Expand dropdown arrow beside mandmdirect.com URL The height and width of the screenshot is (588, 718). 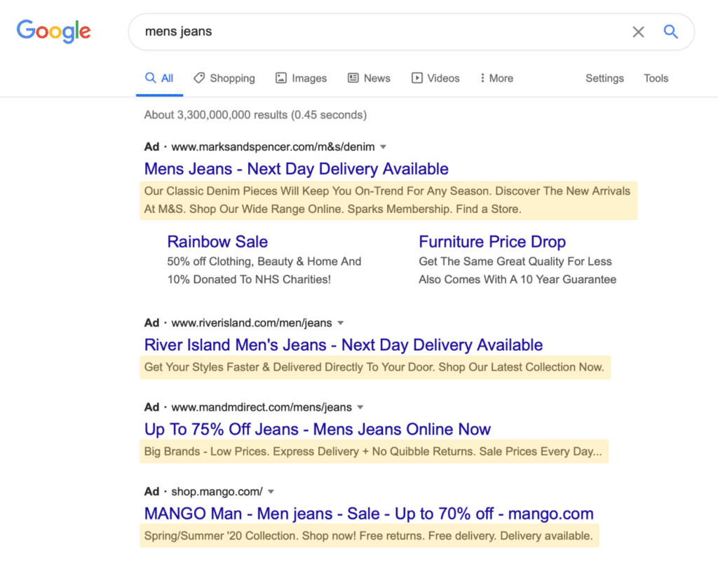click(x=360, y=407)
